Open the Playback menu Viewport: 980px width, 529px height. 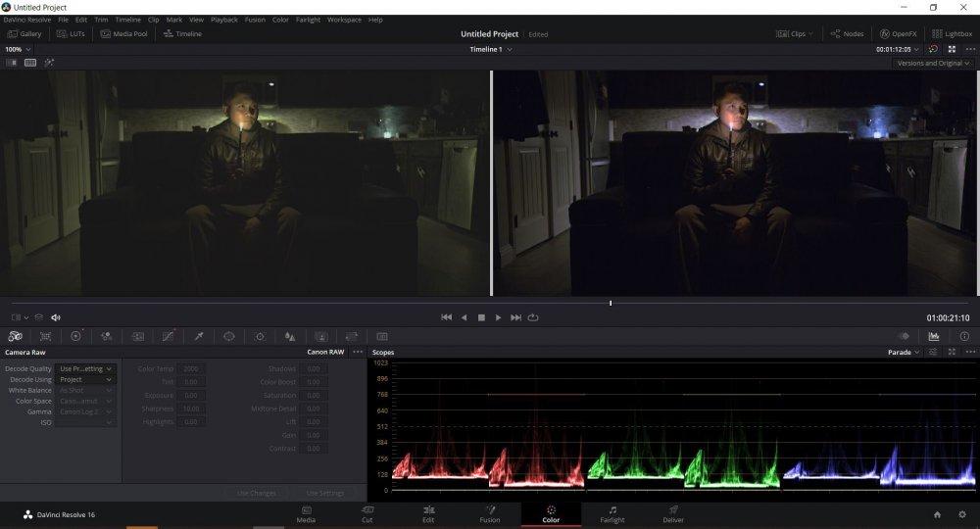[x=223, y=20]
